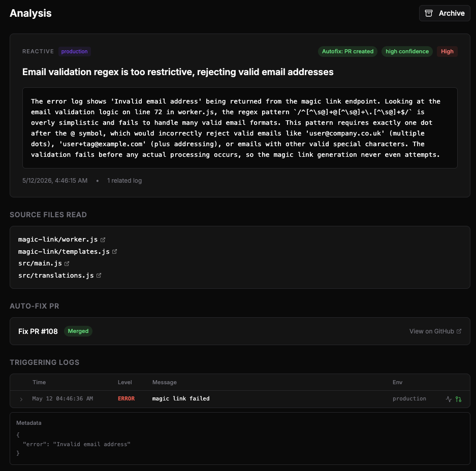Click the magic-link/templates.js file link

[64, 251]
